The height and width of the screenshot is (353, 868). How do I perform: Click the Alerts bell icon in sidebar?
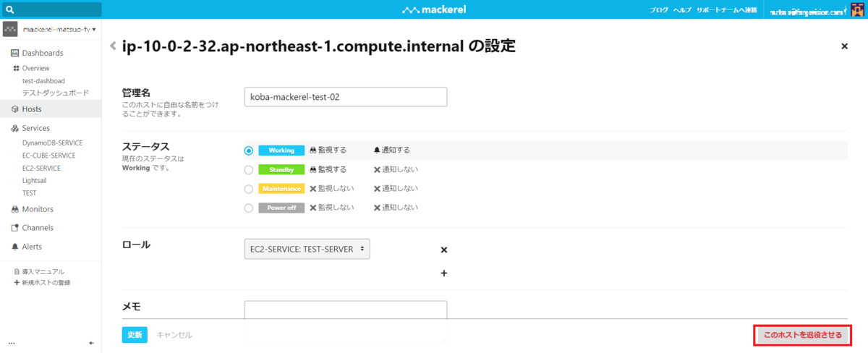pyautogui.click(x=14, y=247)
